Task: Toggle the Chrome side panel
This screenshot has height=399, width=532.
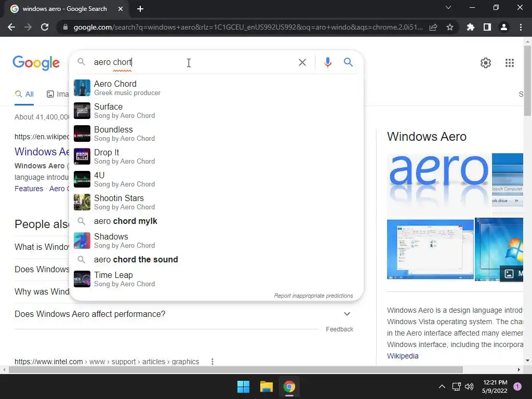Action: (x=487, y=27)
